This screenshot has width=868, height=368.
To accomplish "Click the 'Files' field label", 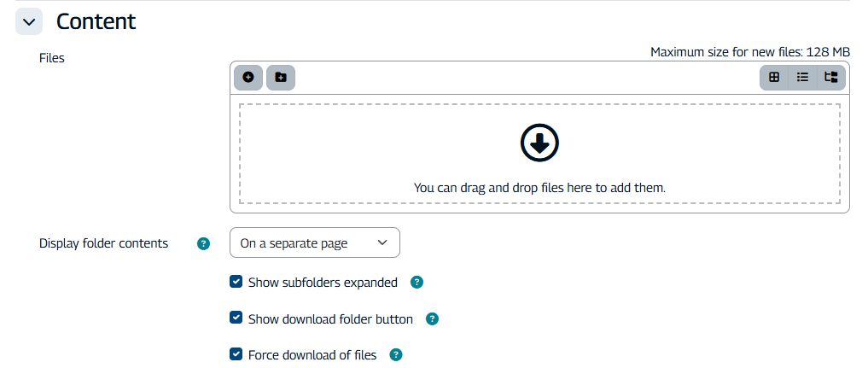I will click(52, 58).
